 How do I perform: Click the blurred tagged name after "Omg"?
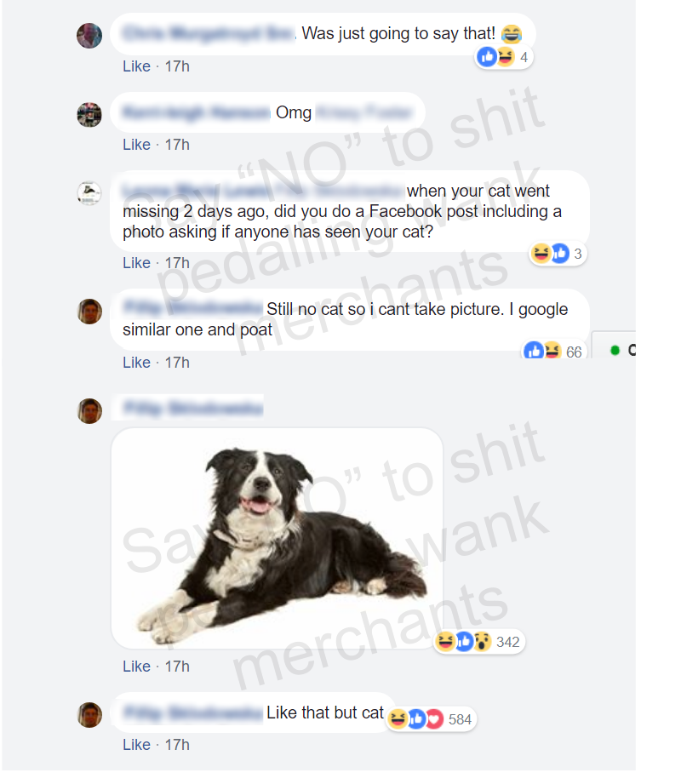point(364,113)
